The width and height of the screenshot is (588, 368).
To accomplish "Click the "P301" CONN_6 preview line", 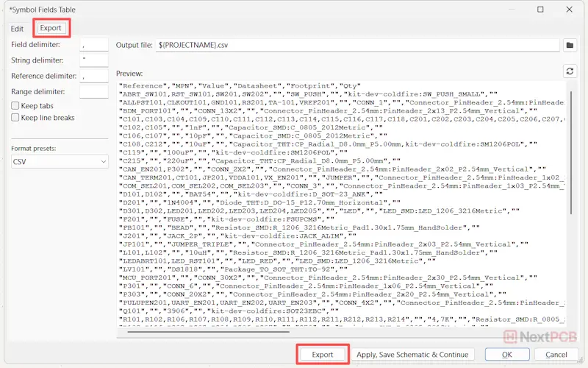I will click(306, 286).
